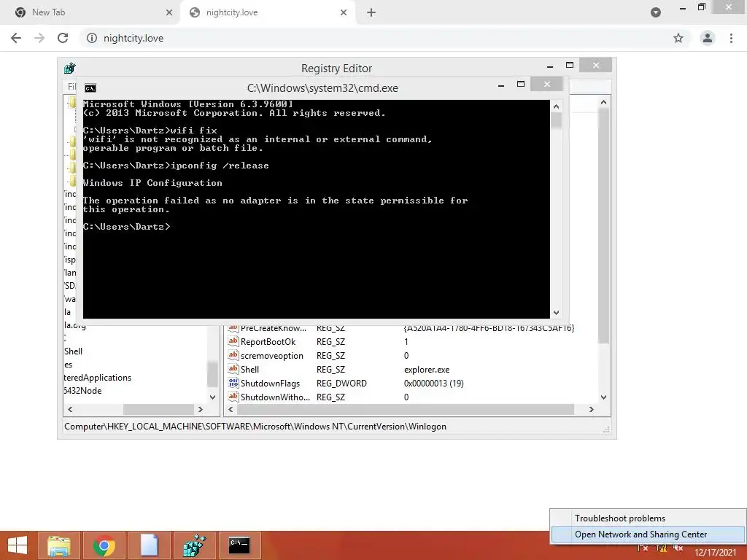747x560 pixels.
Task: Click ReportBootOk string value icon
Action: [233, 341]
